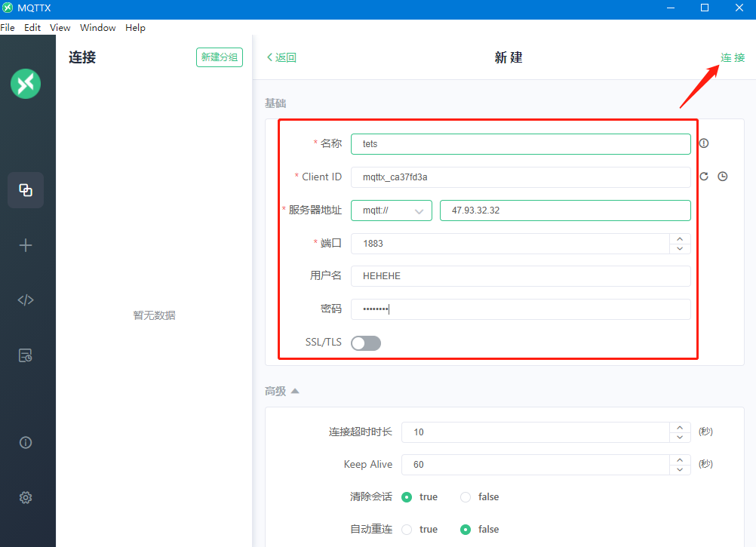Open the mqtt:// protocol dropdown
This screenshot has height=547, width=756.
pyautogui.click(x=391, y=211)
